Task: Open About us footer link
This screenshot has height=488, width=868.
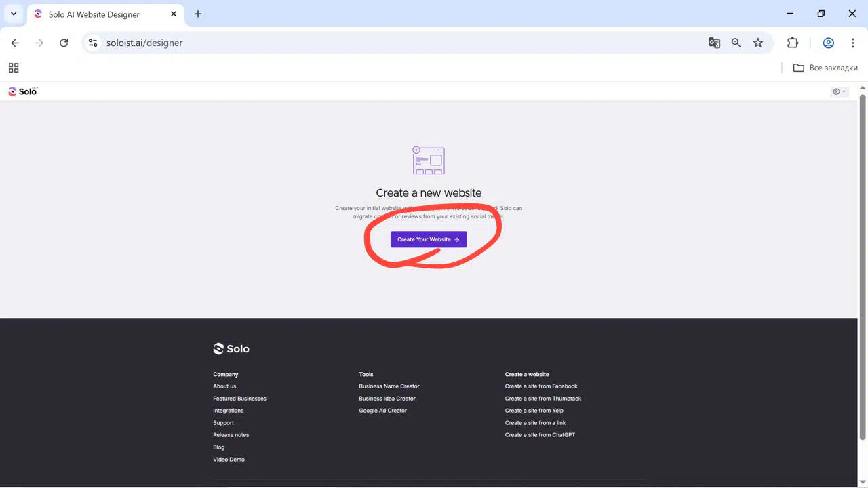Action: pos(224,386)
